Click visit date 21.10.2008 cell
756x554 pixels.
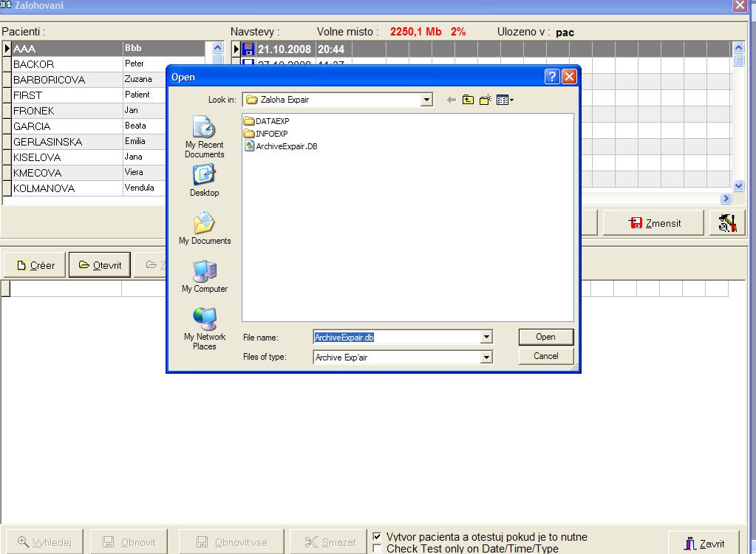click(285, 49)
